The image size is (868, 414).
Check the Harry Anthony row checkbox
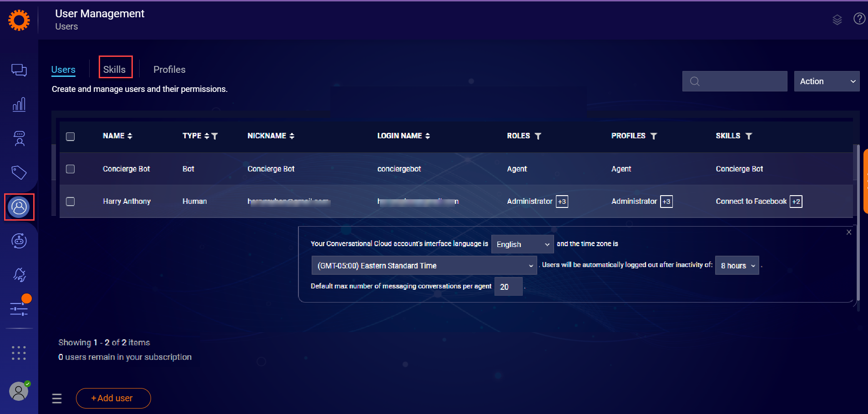[x=70, y=202]
